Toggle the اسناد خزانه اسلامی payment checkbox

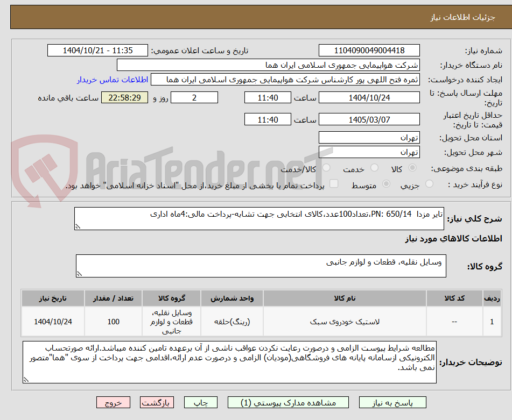334,183
